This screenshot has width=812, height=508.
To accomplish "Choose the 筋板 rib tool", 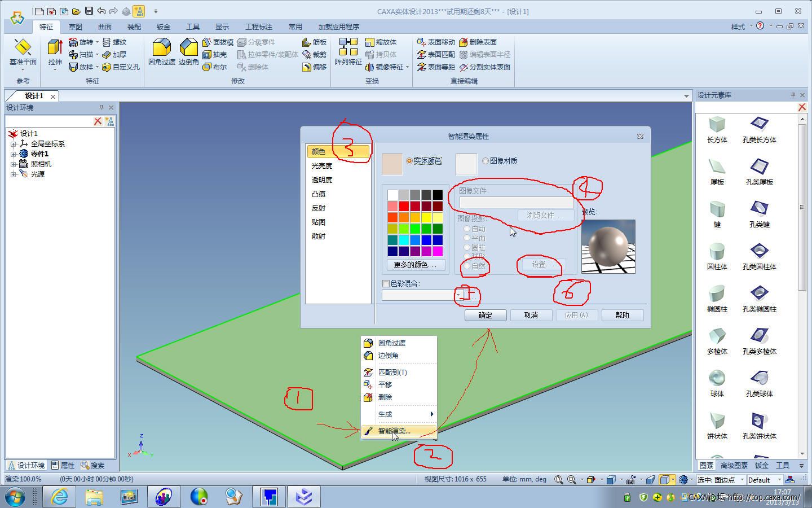I will click(315, 42).
